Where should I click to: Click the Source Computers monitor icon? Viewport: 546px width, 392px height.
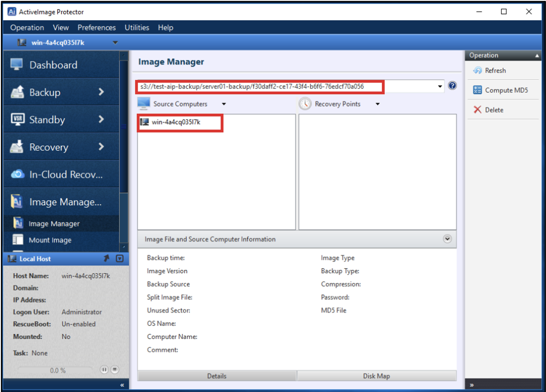click(x=144, y=103)
